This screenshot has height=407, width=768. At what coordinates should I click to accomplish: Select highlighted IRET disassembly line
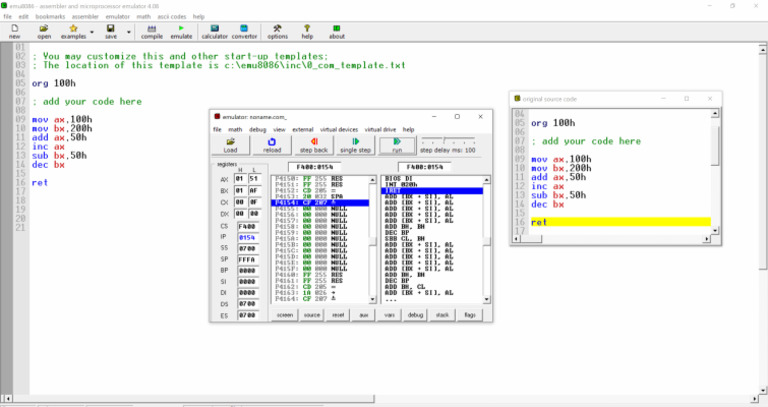[x=432, y=190]
